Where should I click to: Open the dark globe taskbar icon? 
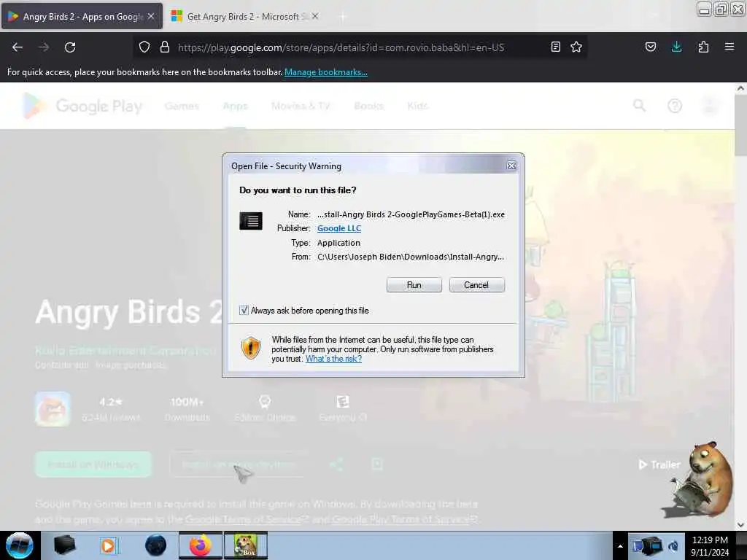coord(156,545)
